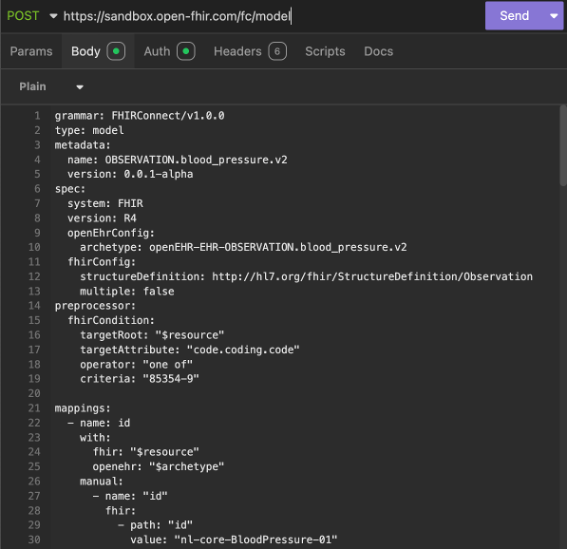
Task: Open the Docs tab
Action: (378, 51)
